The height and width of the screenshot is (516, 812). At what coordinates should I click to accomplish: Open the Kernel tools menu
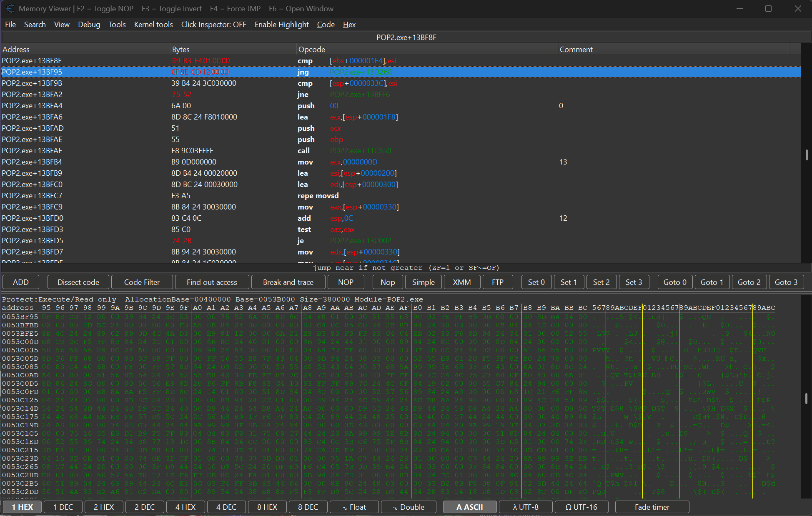tap(153, 25)
